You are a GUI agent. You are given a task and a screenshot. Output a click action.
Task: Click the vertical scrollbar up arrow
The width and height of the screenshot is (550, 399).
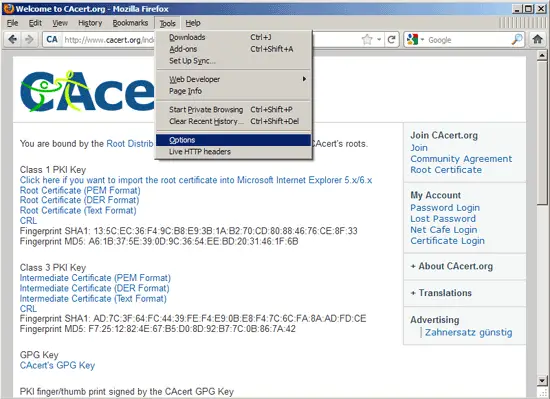542,55
